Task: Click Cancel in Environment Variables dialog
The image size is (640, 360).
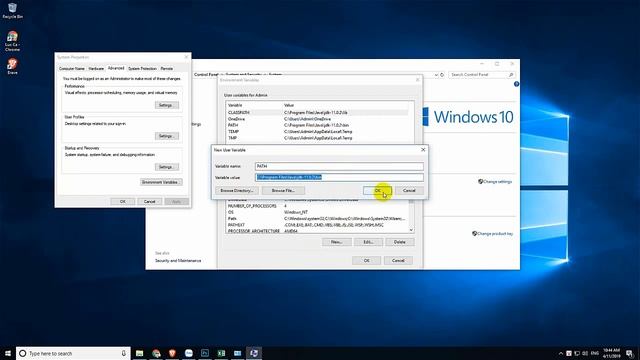Action: click(398, 260)
